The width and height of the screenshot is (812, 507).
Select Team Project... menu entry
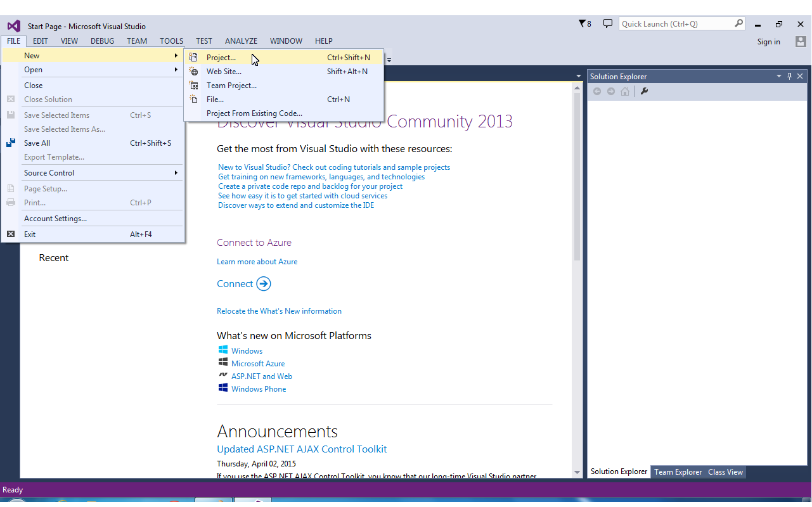(x=284, y=86)
